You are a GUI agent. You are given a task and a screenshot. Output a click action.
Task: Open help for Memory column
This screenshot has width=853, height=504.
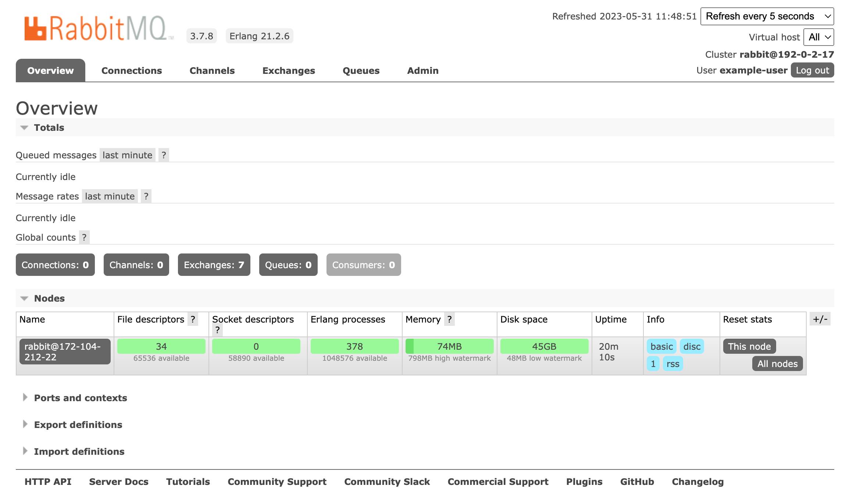(449, 319)
